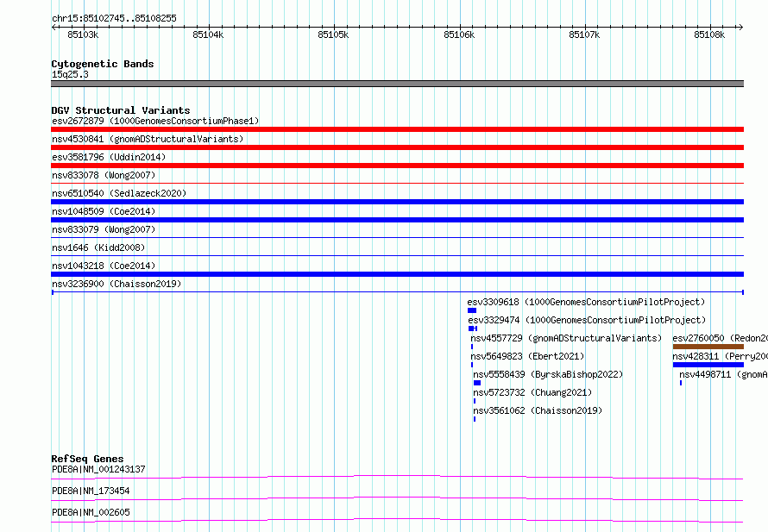Click blue bar under nsv6510540
This screenshot has width=768, height=532.
(x=397, y=202)
